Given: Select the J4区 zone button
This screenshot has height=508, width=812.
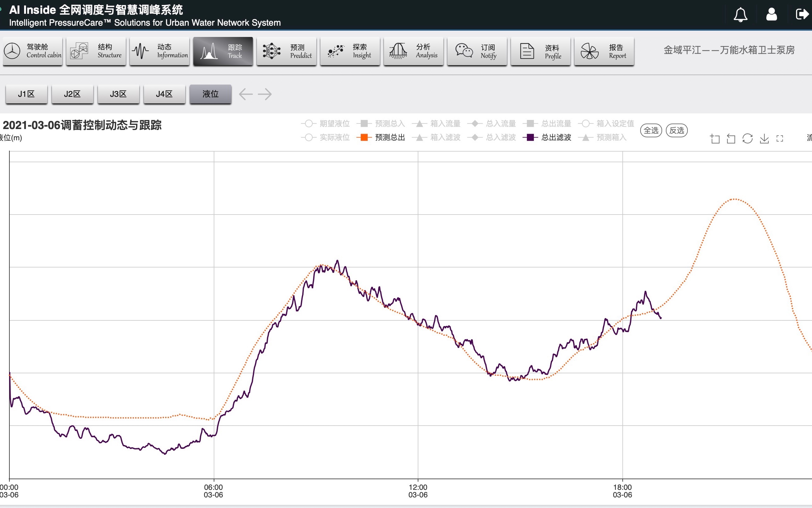Looking at the screenshot, I should pyautogui.click(x=164, y=94).
